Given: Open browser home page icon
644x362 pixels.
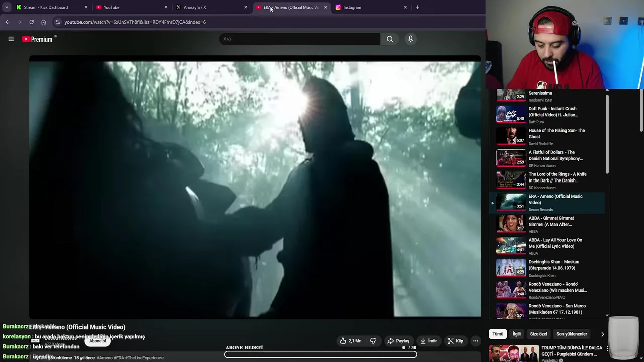Looking at the screenshot, I should (x=43, y=22).
